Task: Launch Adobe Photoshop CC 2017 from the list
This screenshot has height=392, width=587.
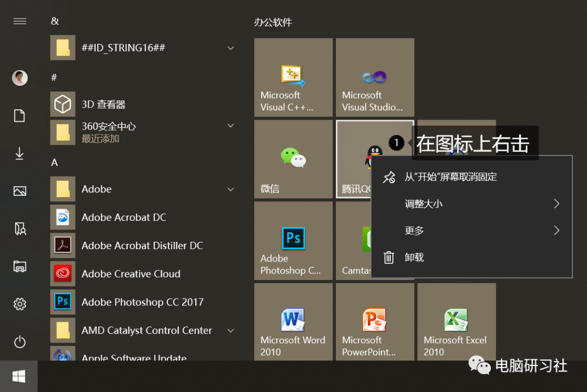Action: click(144, 302)
